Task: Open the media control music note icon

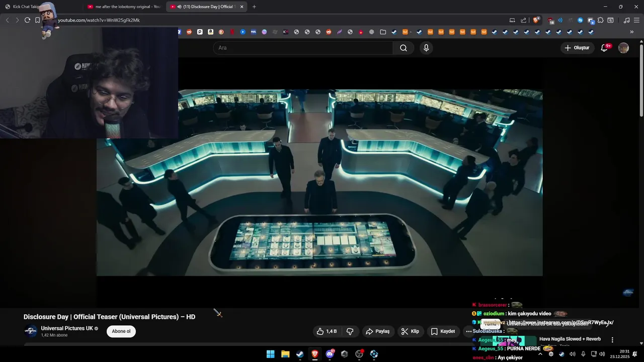Action: point(626,20)
